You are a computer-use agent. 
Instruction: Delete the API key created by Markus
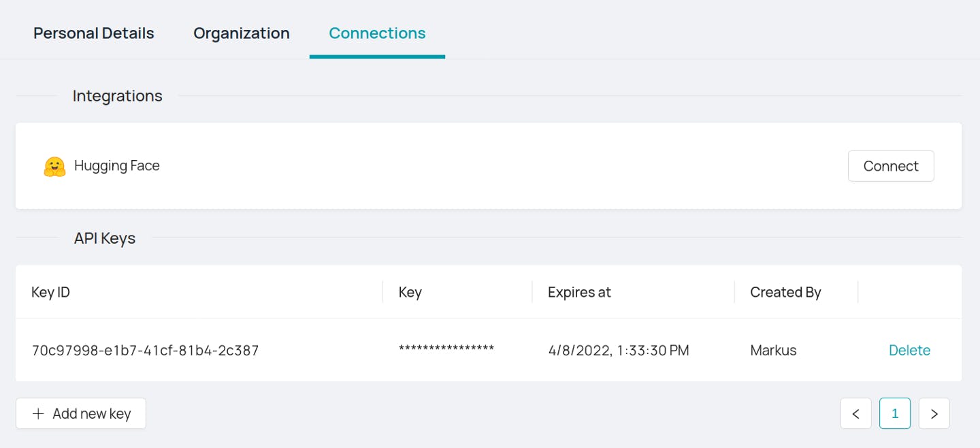pyautogui.click(x=909, y=350)
